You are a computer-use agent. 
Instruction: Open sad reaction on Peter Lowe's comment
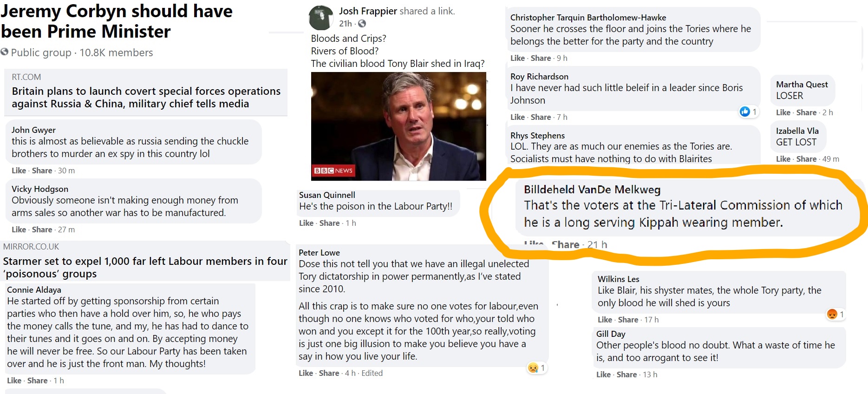point(533,368)
